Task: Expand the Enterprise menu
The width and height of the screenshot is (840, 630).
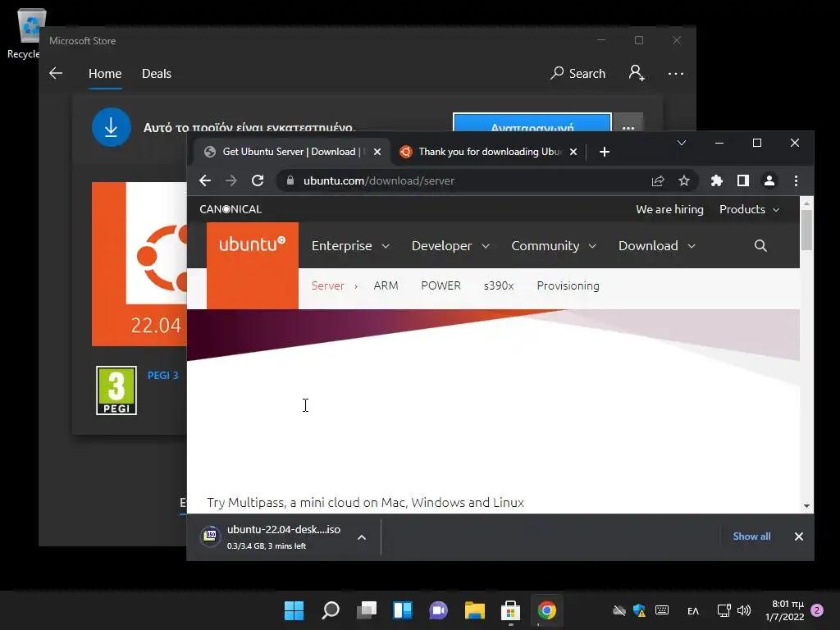Action: (350, 246)
